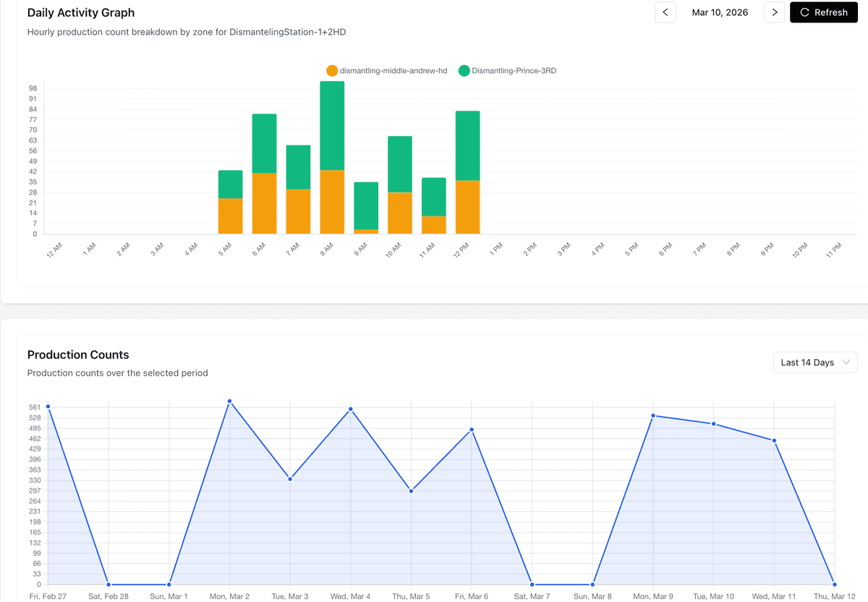This screenshot has width=868, height=602.
Task: Open the time range dropdown in Production Counts
Action: [x=815, y=363]
